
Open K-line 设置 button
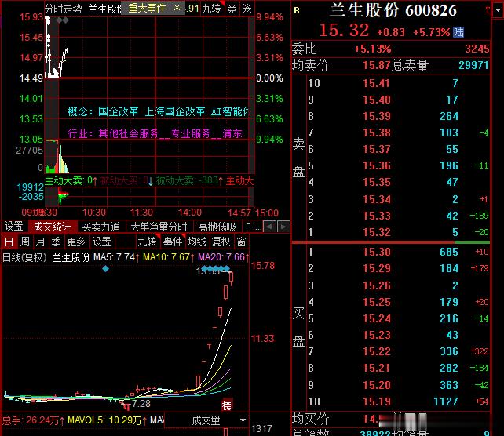[101, 242]
